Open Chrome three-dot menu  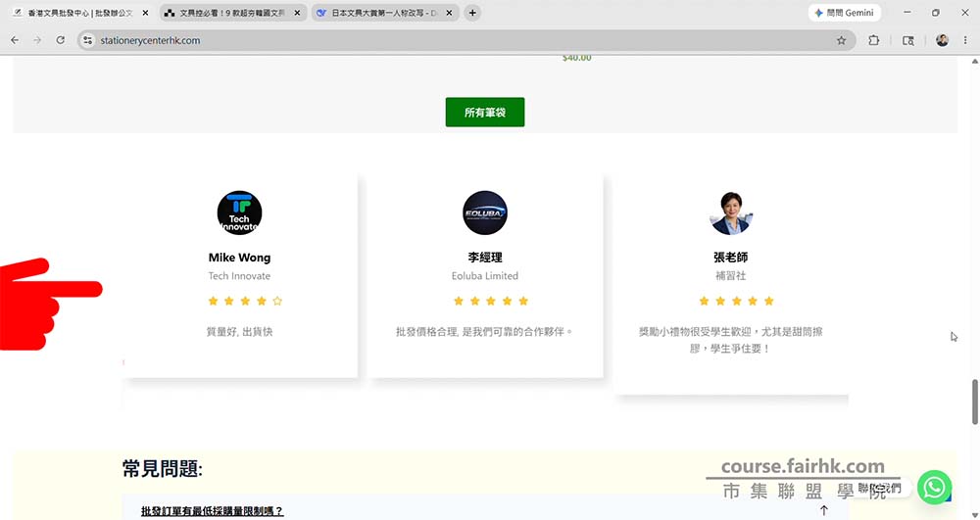[x=965, y=40]
